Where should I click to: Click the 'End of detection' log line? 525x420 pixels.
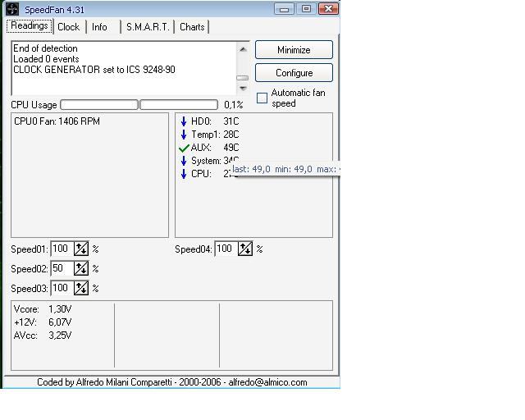click(x=45, y=48)
